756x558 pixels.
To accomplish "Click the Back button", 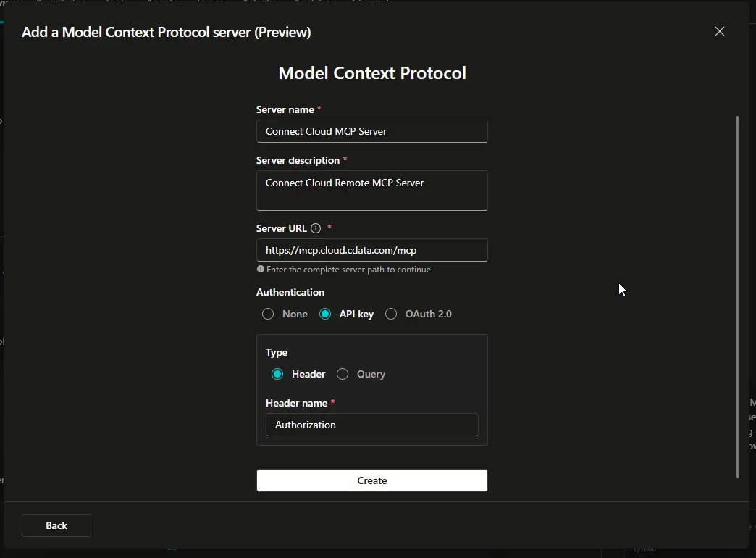I will click(x=56, y=525).
